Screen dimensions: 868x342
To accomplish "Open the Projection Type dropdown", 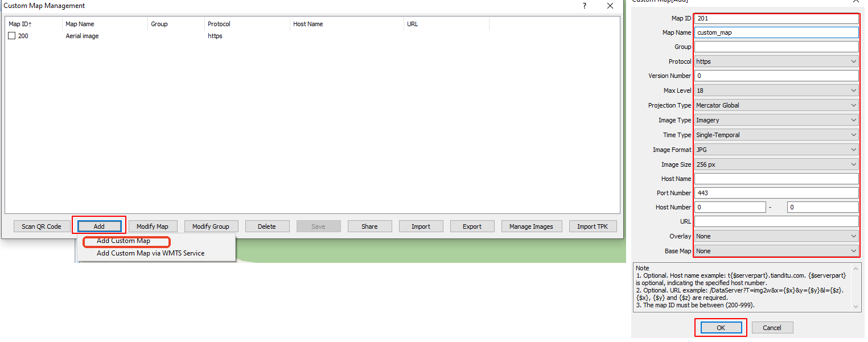I will click(x=776, y=105).
